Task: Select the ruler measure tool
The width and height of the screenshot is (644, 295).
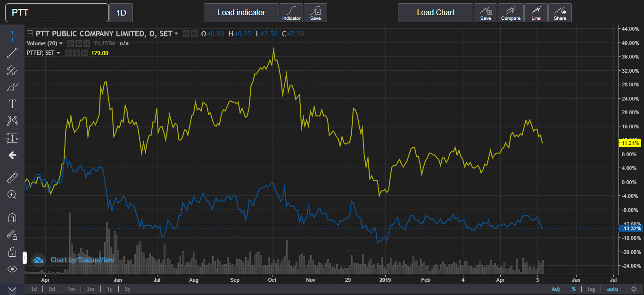Action: [12, 177]
